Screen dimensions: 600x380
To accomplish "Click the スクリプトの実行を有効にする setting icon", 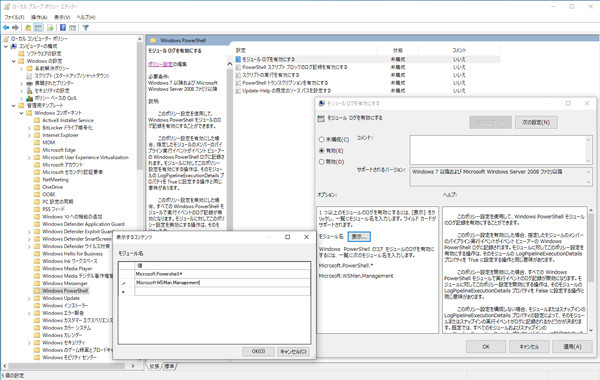I will coord(238,75).
